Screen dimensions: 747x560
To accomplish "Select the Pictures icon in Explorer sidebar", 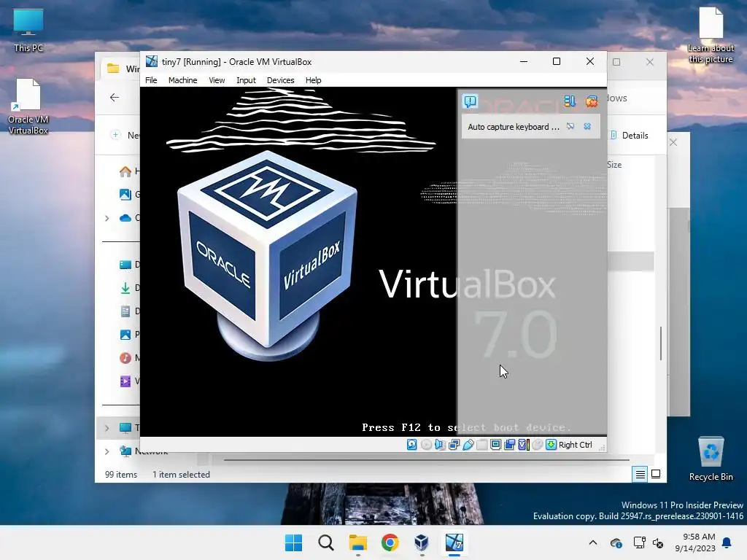I will point(125,335).
